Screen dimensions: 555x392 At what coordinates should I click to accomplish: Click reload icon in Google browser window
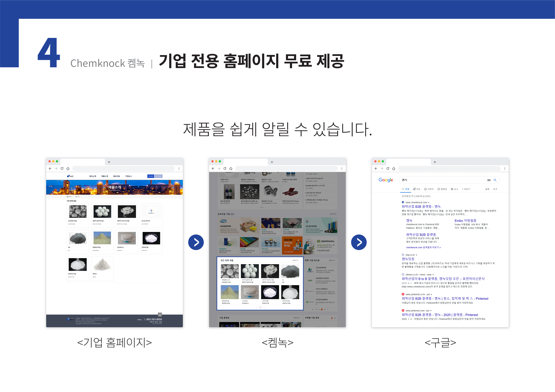pos(388,169)
